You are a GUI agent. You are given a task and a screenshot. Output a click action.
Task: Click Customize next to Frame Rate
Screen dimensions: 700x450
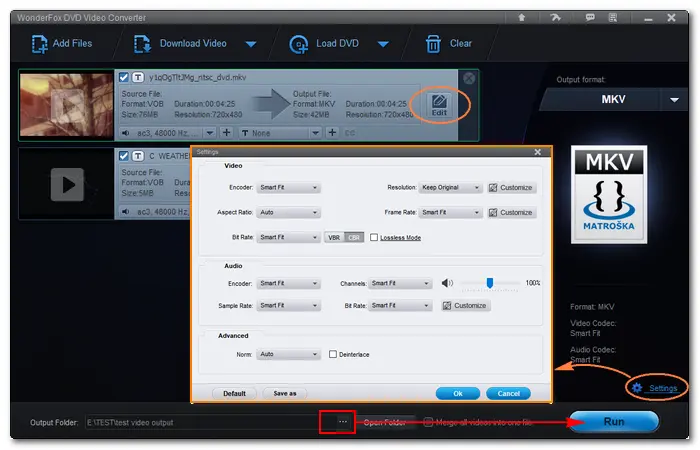(511, 212)
